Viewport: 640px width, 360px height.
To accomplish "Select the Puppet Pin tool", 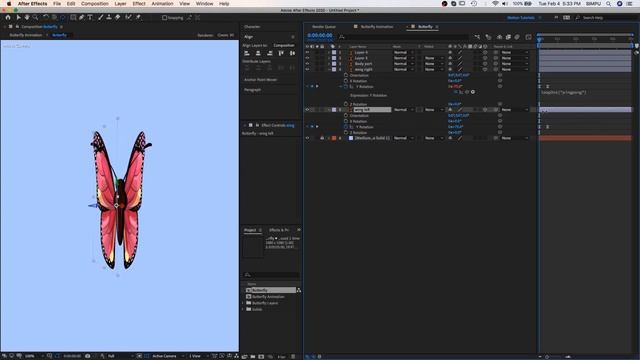I will tap(138, 18).
